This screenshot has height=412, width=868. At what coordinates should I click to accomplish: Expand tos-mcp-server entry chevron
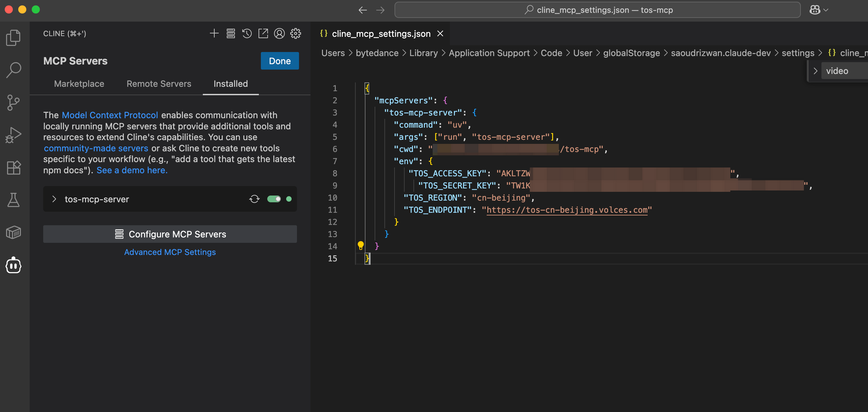pos(54,199)
